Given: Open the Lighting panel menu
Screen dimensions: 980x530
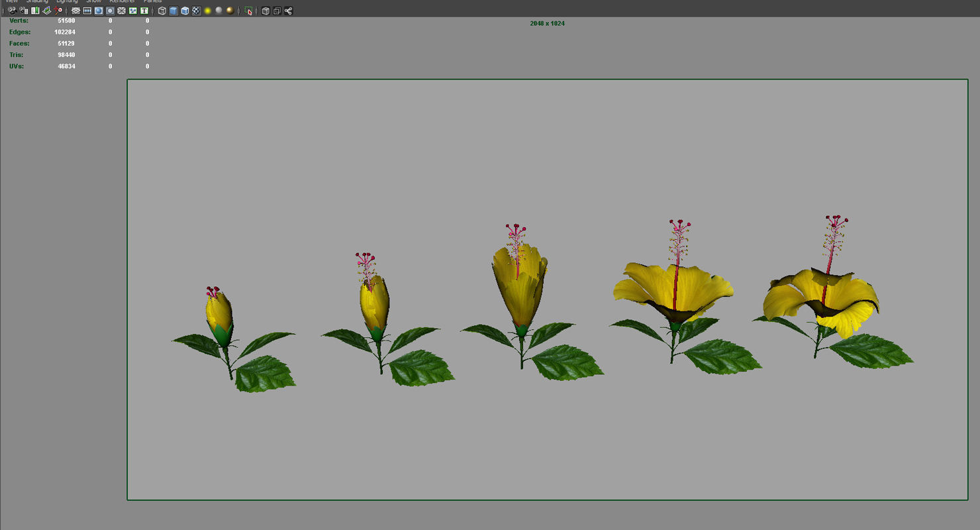Looking at the screenshot, I should 67,1.
